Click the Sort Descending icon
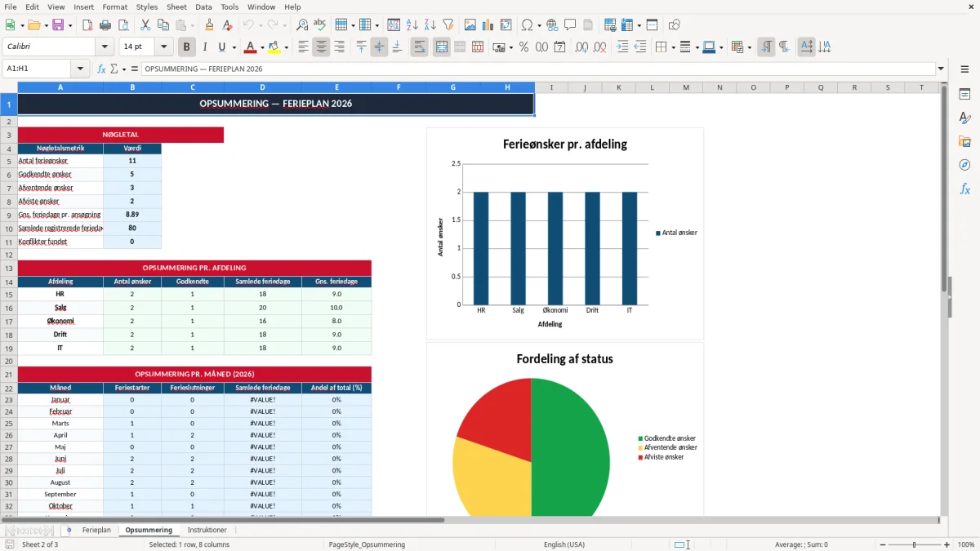980x551 pixels. [430, 25]
